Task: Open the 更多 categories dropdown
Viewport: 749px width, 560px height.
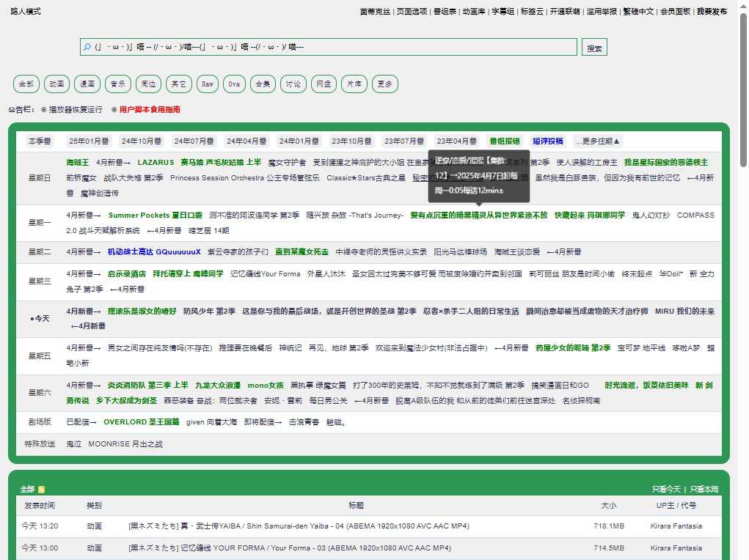Action: point(384,84)
